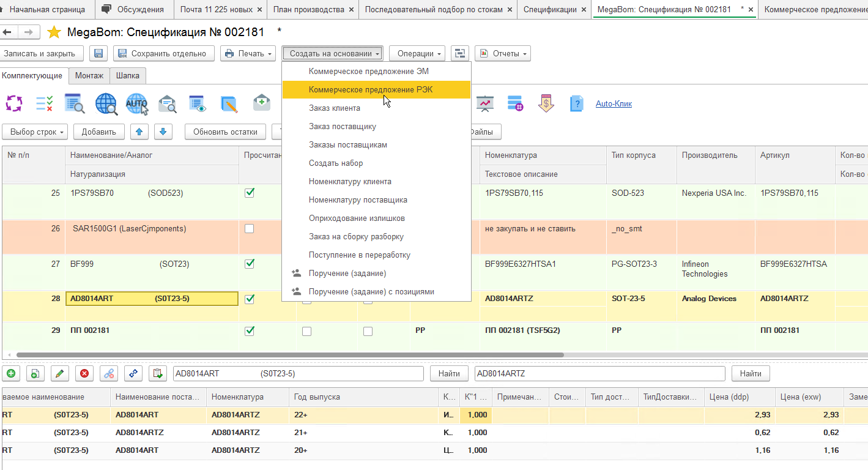Image resolution: width=868 pixels, height=470 pixels.
Task: Toggle the checked box in row 29
Action: [x=249, y=330]
